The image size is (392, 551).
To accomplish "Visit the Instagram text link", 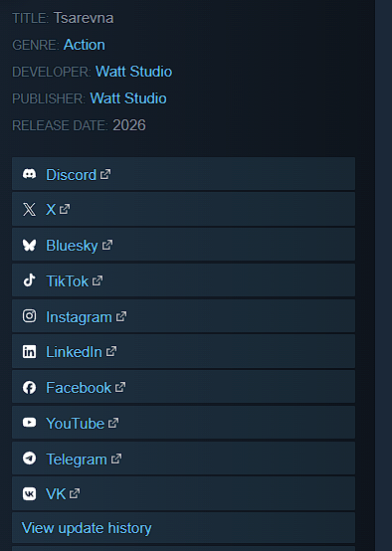I will 80,317.
